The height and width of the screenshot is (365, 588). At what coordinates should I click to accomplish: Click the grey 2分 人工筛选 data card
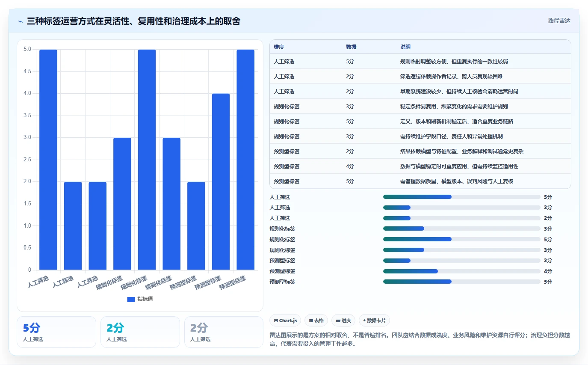224,332
